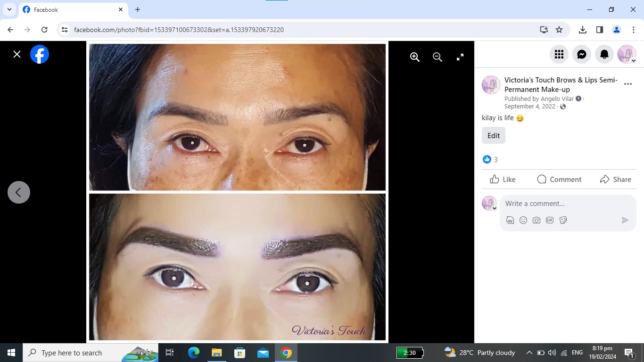View the 3 reactions on the post
Screen dimensions: 644x362
coord(490,159)
